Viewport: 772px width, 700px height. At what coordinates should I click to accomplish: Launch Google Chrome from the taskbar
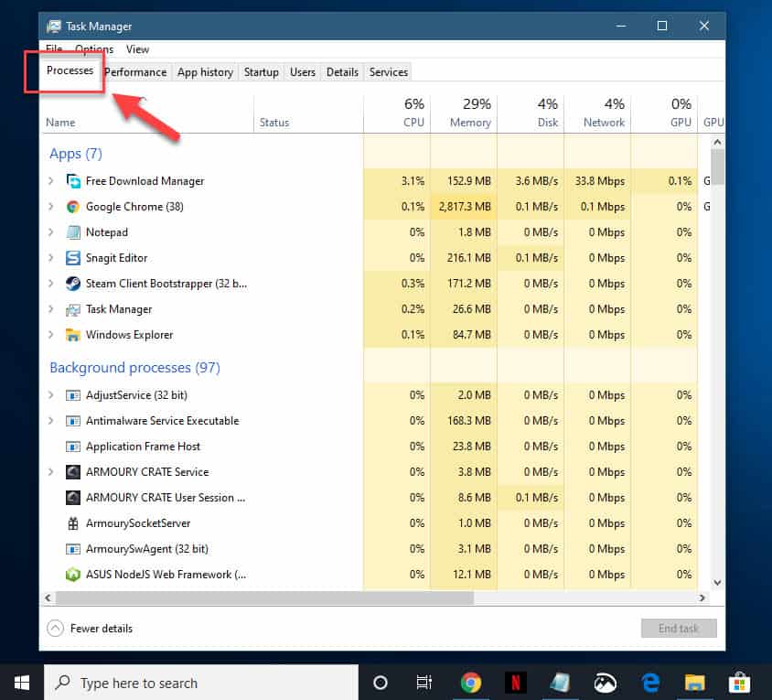tap(471, 683)
